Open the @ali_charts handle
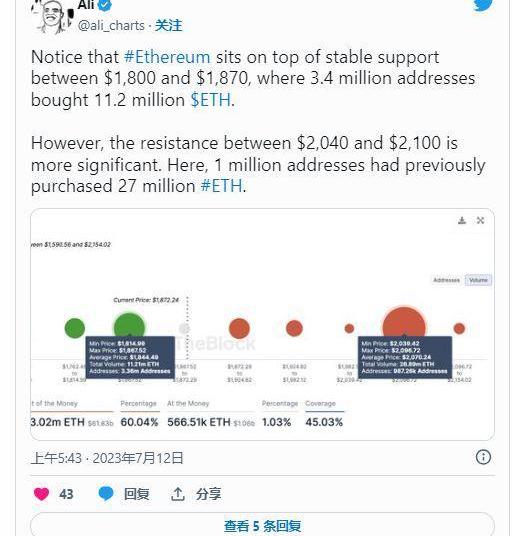Viewport: 522px width, 536px height. coord(111,26)
